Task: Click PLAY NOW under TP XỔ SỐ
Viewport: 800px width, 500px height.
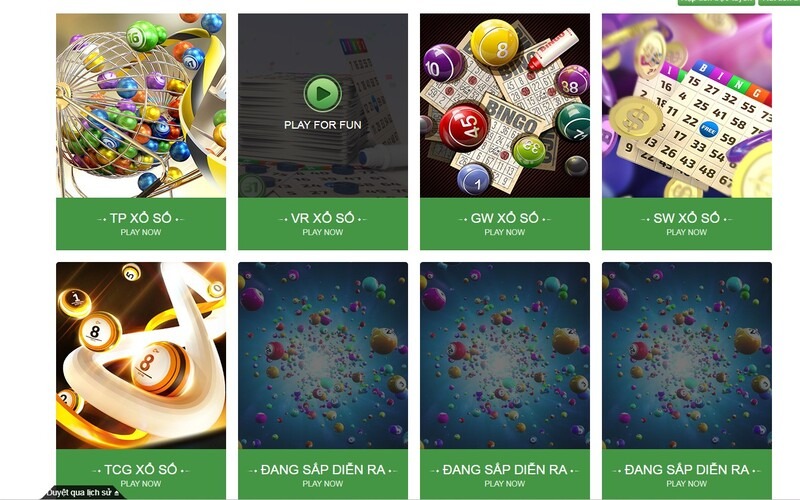Action: [x=141, y=232]
